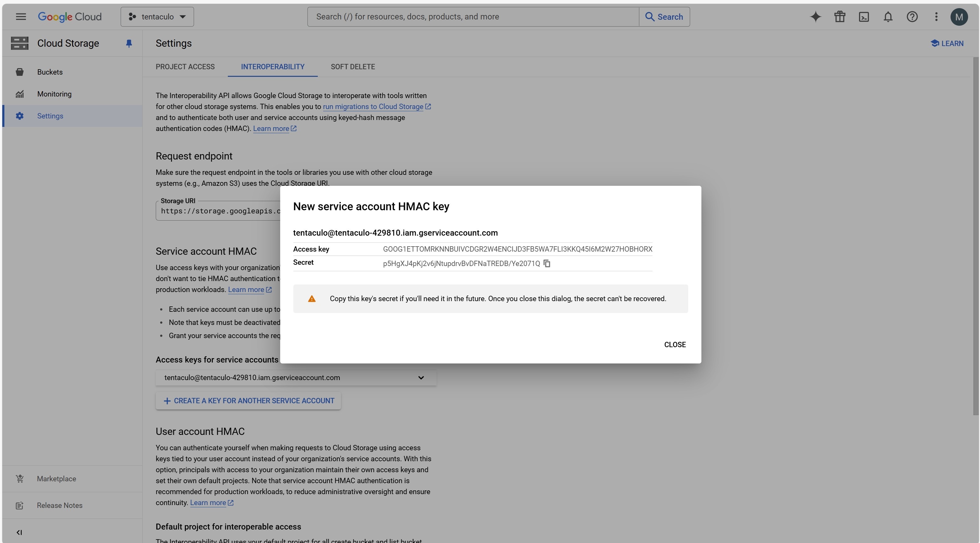Open Buckets in the sidebar
980x543 pixels.
(72, 72)
